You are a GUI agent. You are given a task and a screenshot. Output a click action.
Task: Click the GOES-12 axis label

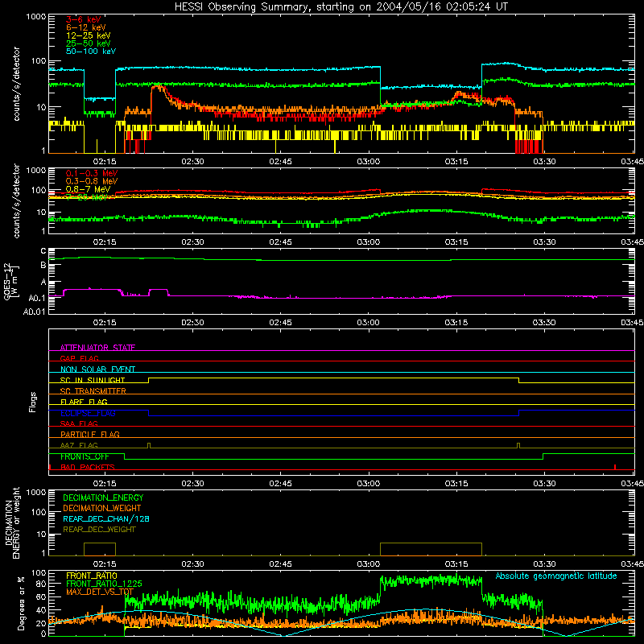(11, 281)
